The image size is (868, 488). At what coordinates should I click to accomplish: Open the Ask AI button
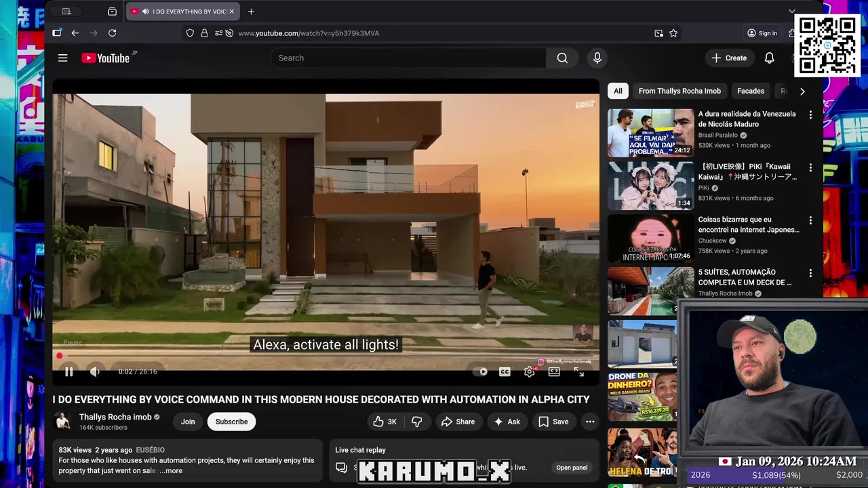pyautogui.click(x=507, y=422)
